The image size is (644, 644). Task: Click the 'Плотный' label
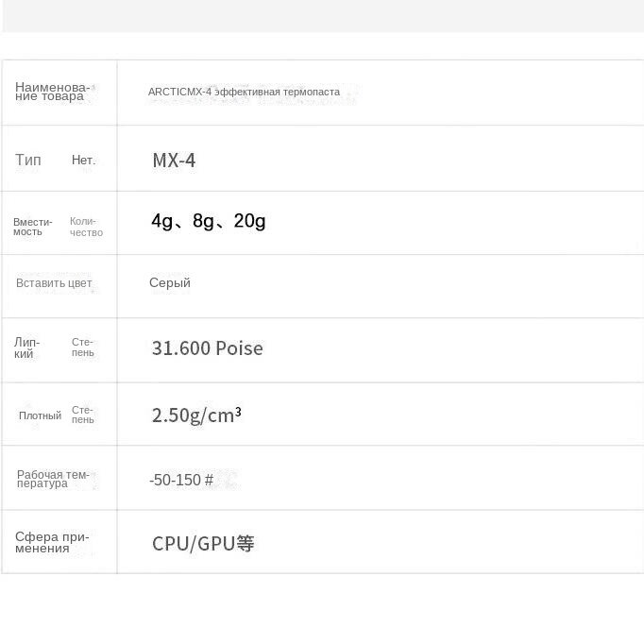coord(40,415)
